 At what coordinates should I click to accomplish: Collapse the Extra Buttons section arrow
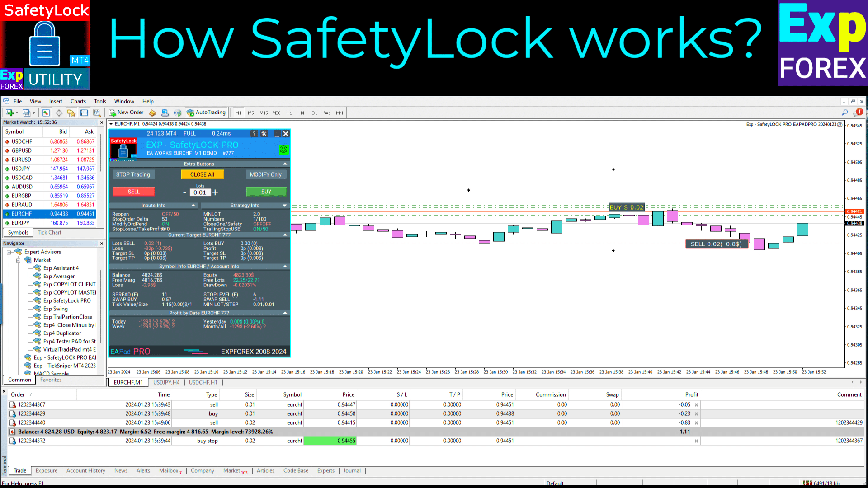tap(285, 164)
